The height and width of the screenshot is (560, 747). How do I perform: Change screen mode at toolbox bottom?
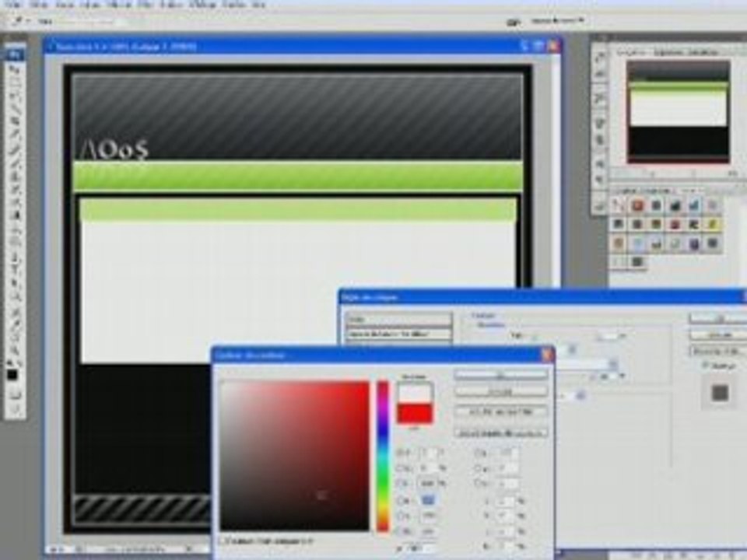(14, 408)
